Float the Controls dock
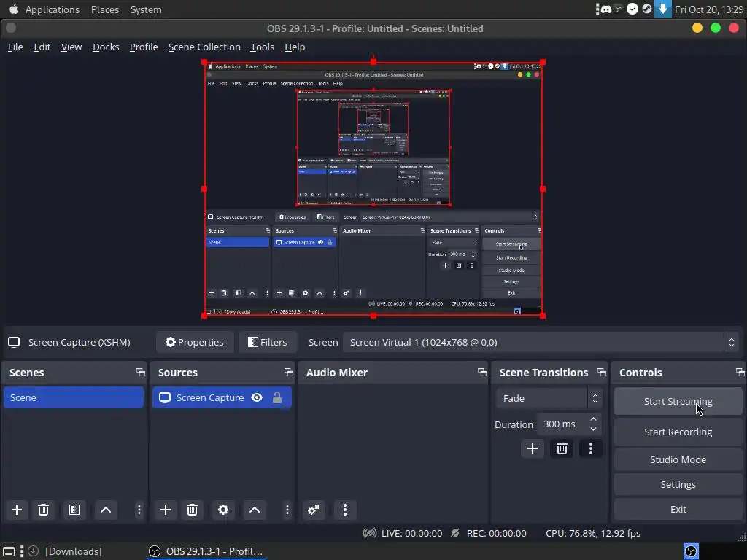 pyautogui.click(x=740, y=372)
